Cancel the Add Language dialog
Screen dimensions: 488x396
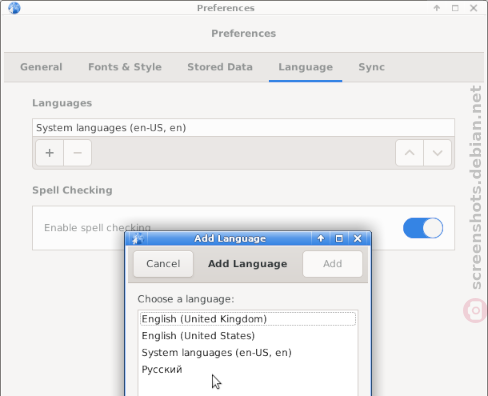pos(163,264)
